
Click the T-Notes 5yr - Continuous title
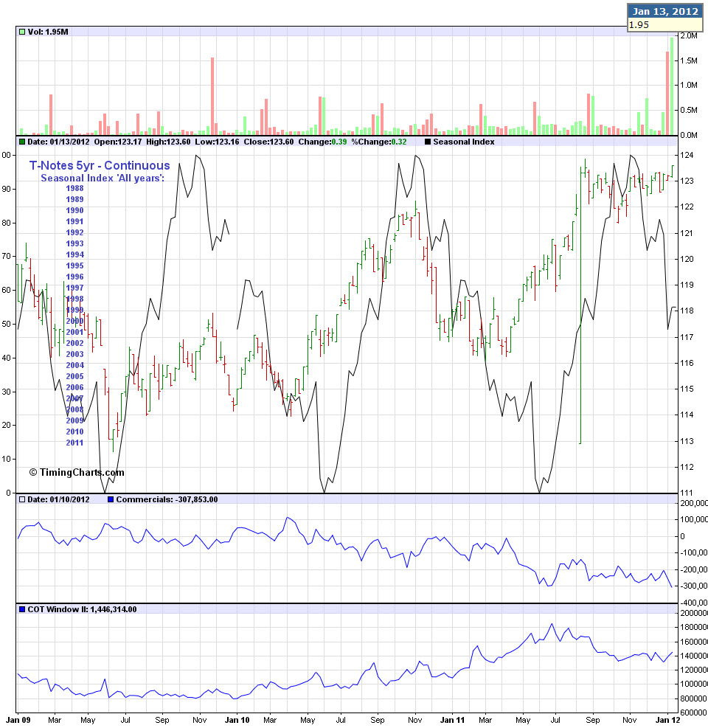(100, 166)
